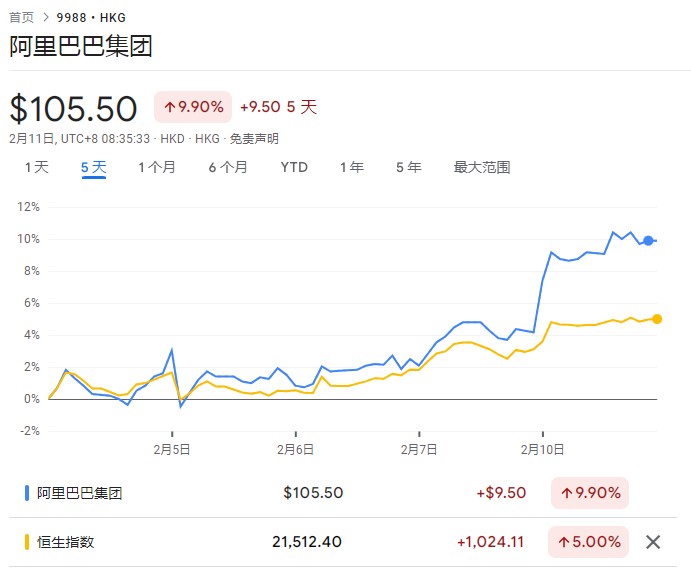Open the 免责声明 disclaimer link
The height and width of the screenshot is (577, 691).
click(x=254, y=139)
